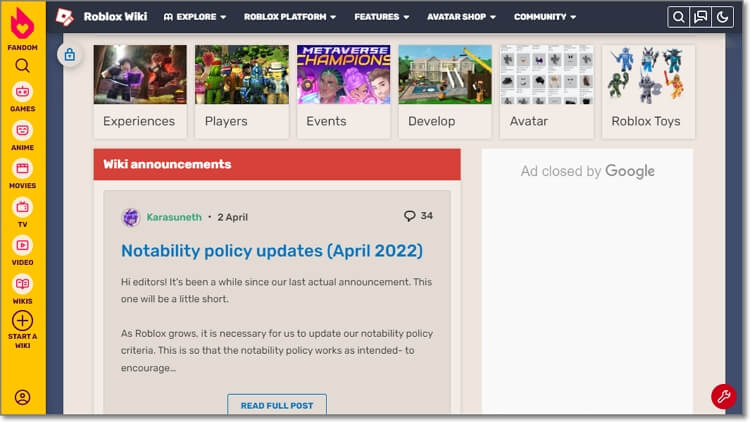Click the red wrench tools button
Screen dimensions: 750x422
pyautogui.click(x=722, y=396)
